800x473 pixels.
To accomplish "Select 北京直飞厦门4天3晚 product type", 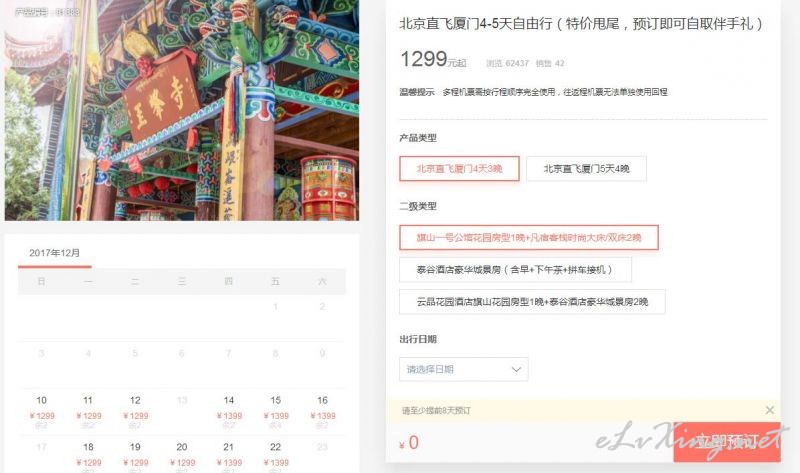I will (459, 169).
